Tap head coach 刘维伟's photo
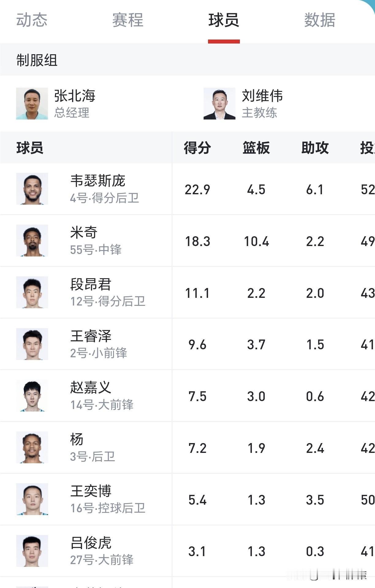The image size is (375, 588). point(219,104)
